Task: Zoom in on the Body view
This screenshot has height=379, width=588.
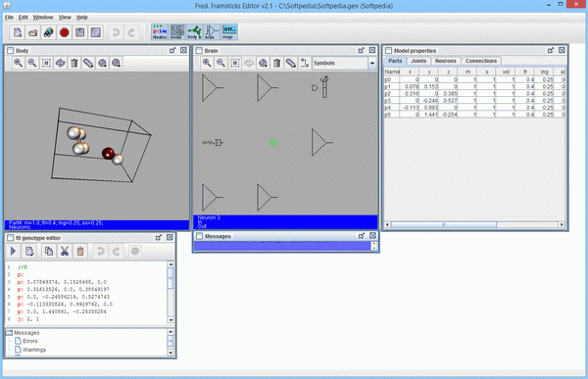Action: coord(18,63)
